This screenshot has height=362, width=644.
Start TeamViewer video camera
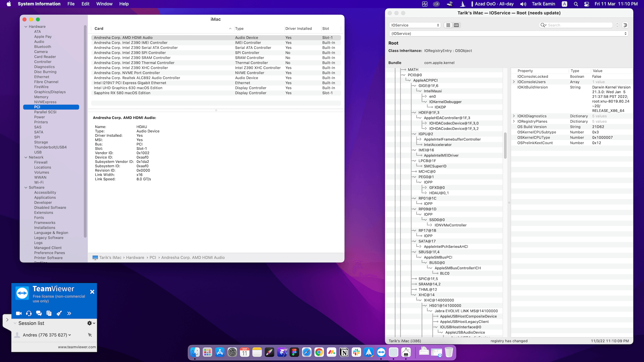[19, 313]
